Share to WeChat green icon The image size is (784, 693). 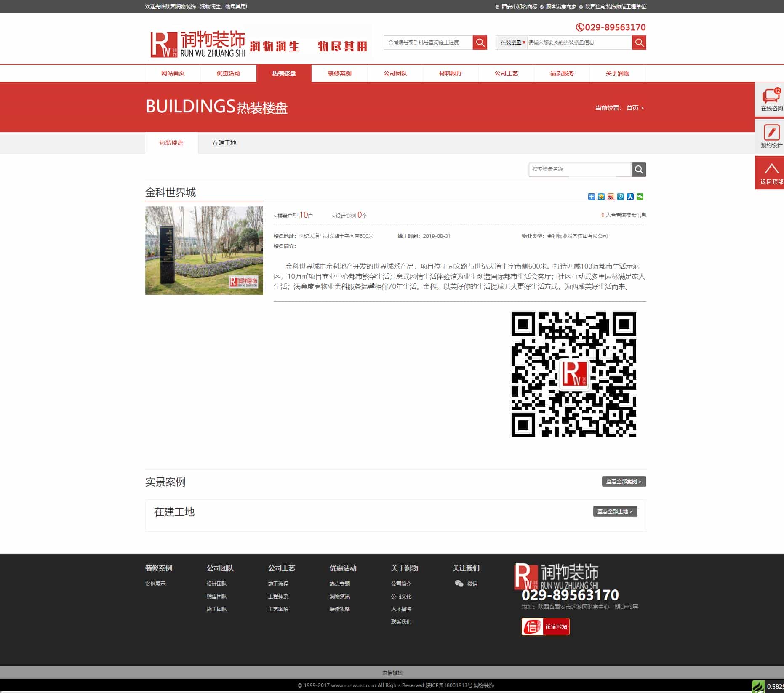pos(640,197)
